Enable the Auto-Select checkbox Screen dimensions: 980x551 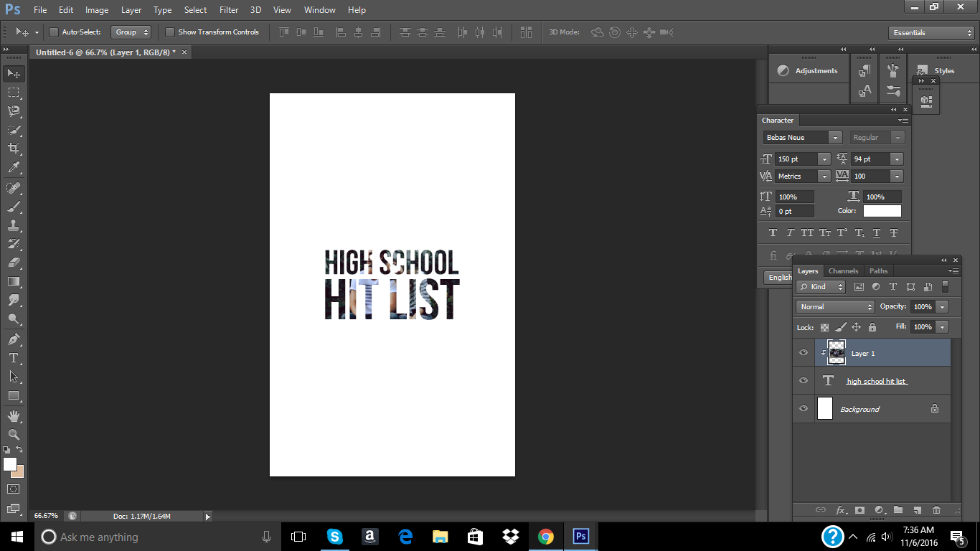(x=54, y=32)
